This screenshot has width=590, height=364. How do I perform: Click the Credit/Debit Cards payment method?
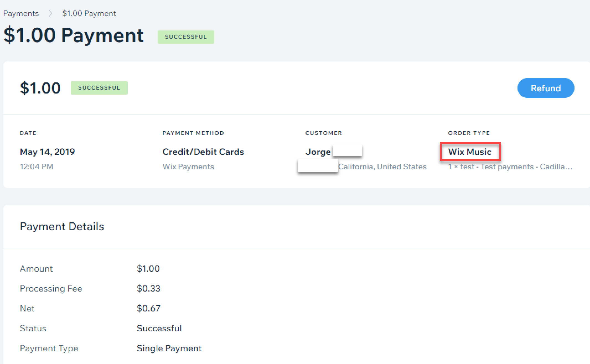pos(203,152)
